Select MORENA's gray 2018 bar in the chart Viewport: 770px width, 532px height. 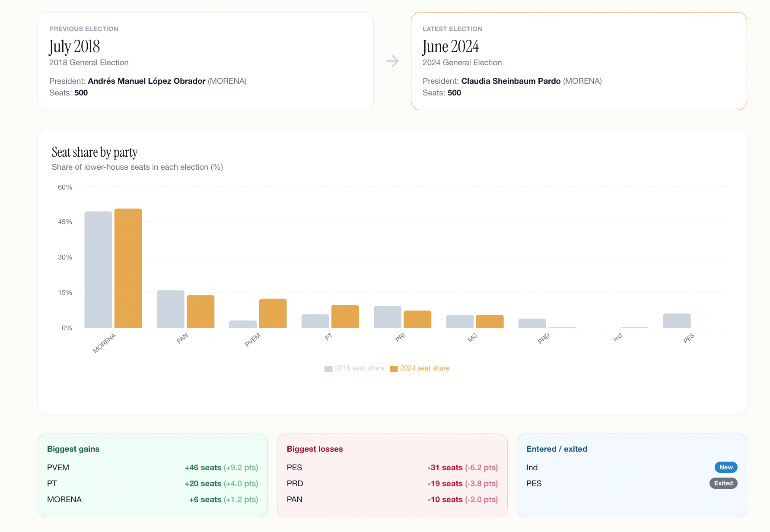pyautogui.click(x=98, y=269)
